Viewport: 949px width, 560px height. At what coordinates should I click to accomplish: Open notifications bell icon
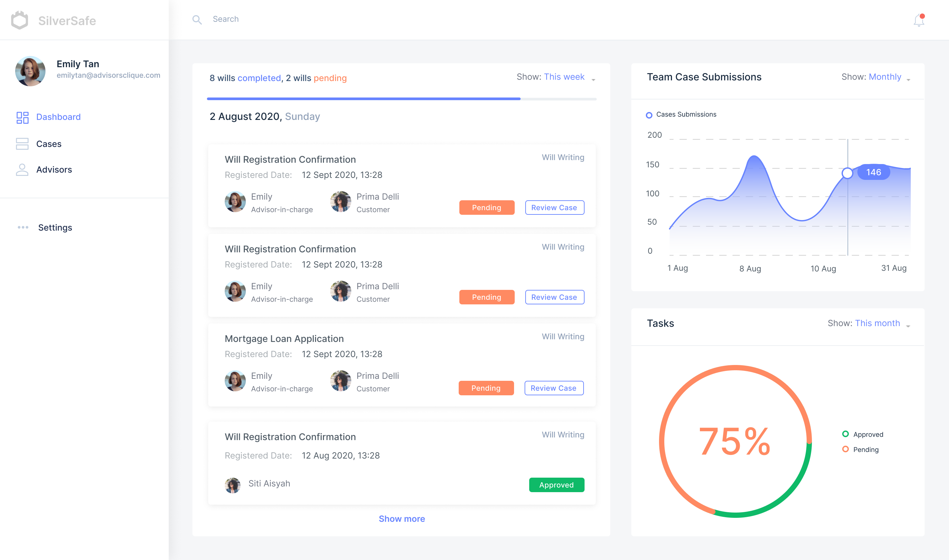(918, 20)
